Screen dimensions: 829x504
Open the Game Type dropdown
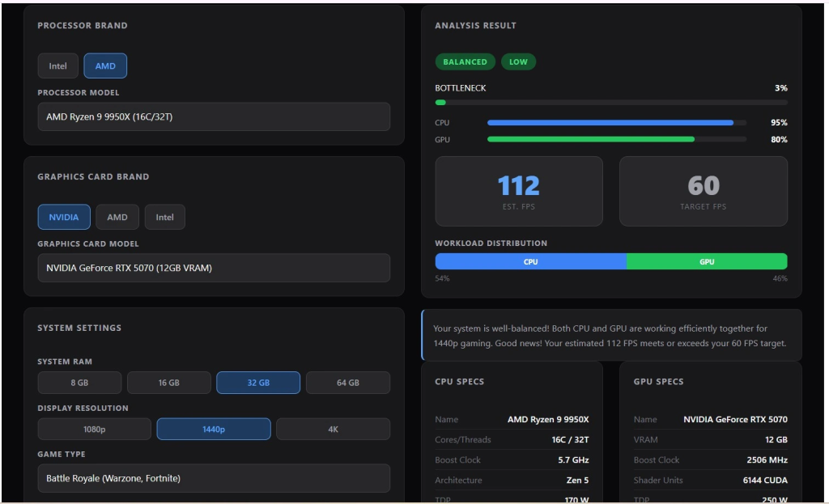[x=214, y=478]
